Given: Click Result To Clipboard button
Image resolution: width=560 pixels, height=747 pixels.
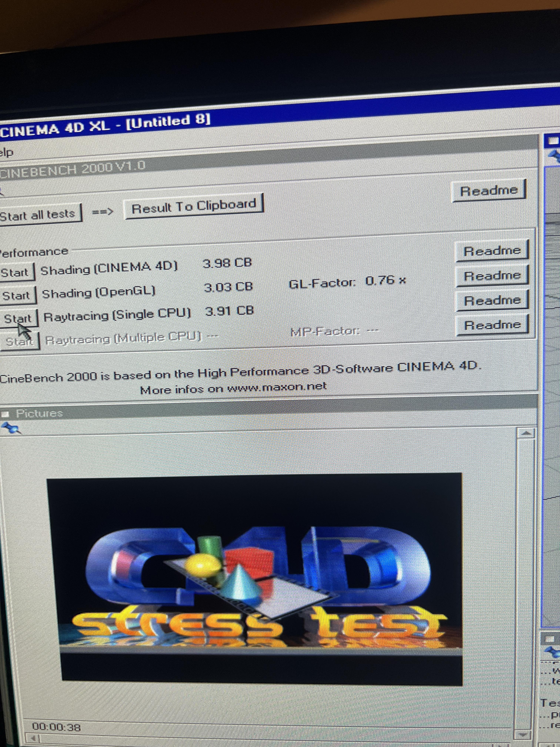Looking at the screenshot, I should 194,206.
